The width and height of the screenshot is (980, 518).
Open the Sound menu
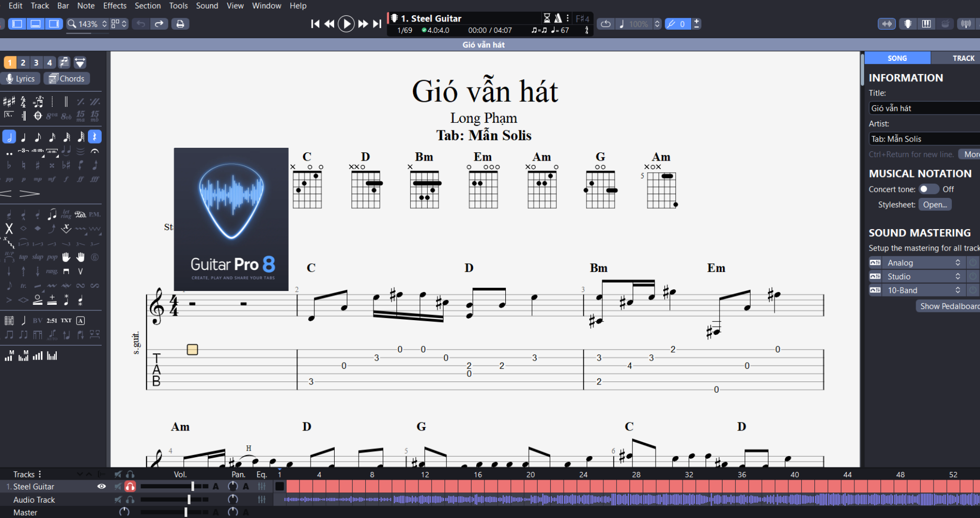coord(207,6)
